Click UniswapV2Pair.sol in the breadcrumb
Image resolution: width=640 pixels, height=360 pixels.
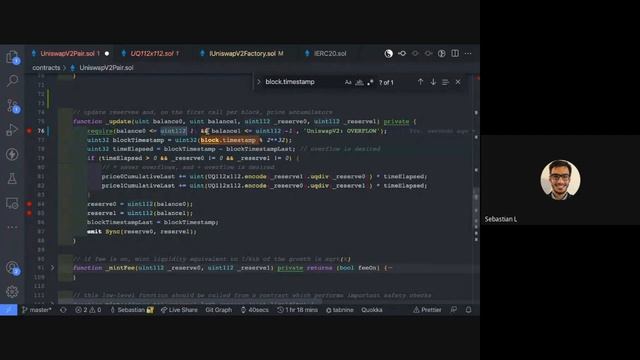106,68
